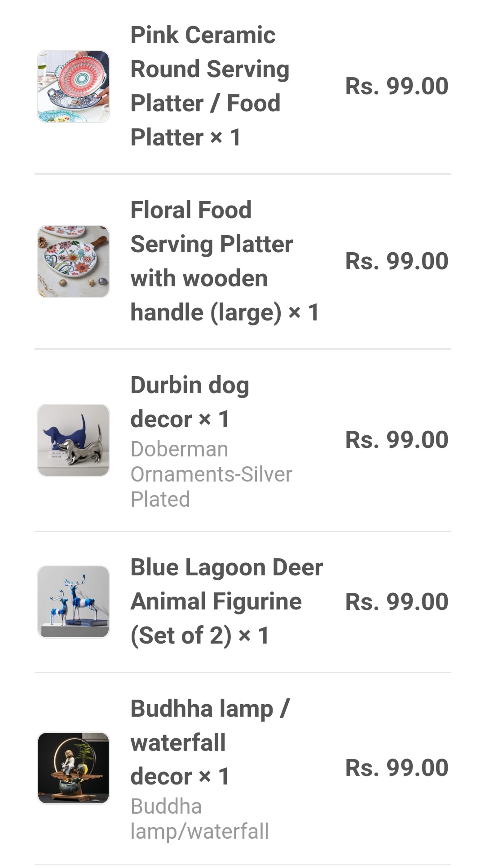Click the Pink Ceramic platter's Rs. 99.00 price
The image size is (485, 868).
[x=397, y=86]
